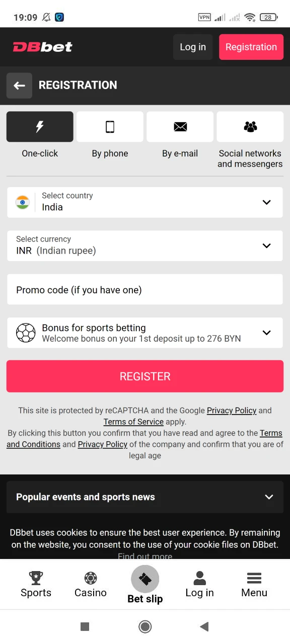Open the Casino roulette icon
Screen dimensions: 290x644
point(90,578)
